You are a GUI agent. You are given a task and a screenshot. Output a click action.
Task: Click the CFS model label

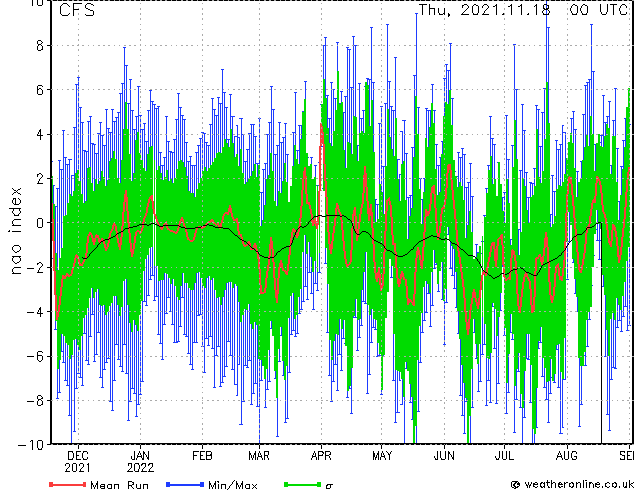pyautogui.click(x=77, y=10)
